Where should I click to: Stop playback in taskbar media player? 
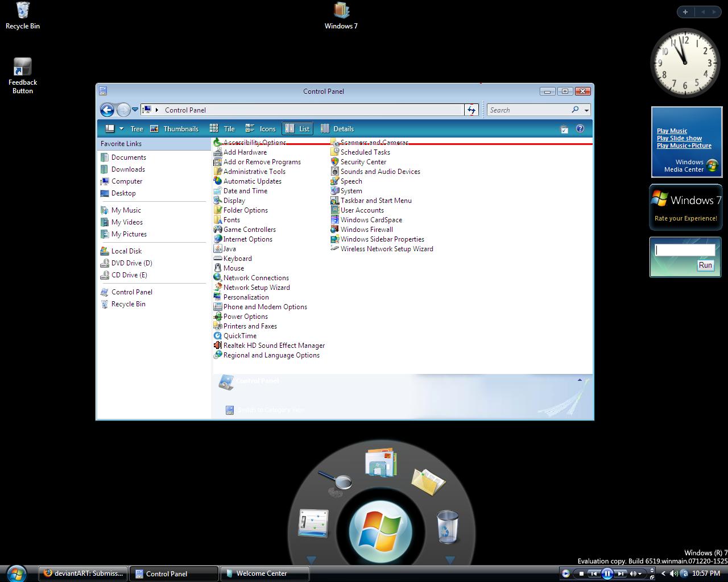point(581,573)
